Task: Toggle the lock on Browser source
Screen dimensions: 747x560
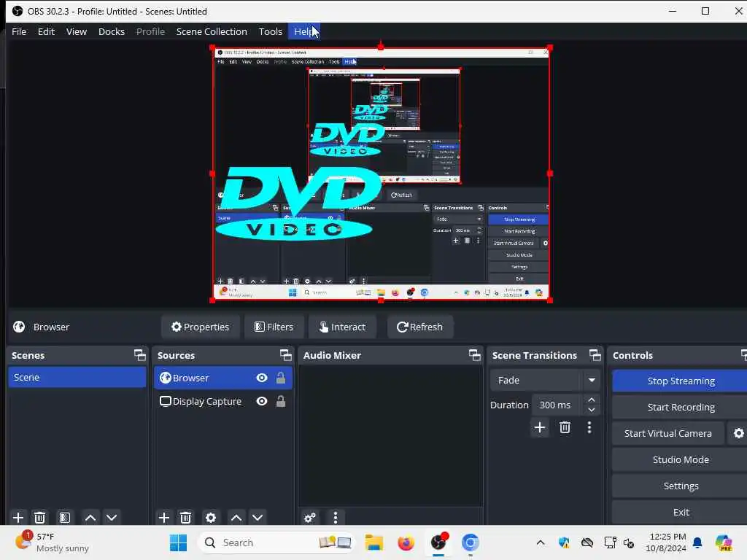Action: click(x=281, y=378)
